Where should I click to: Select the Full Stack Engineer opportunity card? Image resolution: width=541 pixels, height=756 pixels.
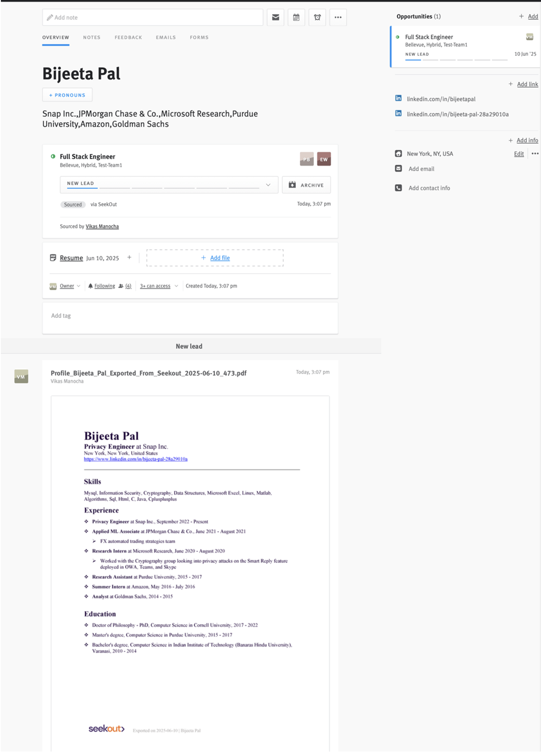[x=465, y=46]
